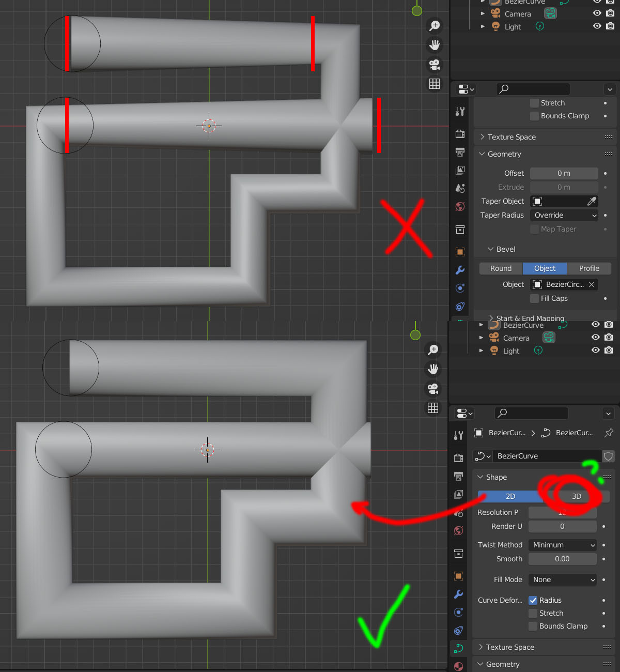Open Modifiers wrench tab in upper screenshot
This screenshot has width=620, height=672.
(x=460, y=270)
